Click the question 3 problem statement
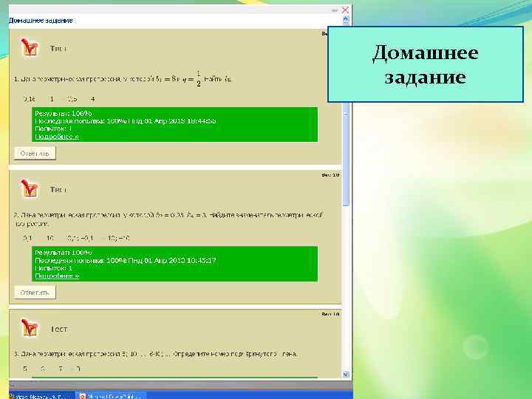The height and width of the screenshot is (399, 532). 156,354
